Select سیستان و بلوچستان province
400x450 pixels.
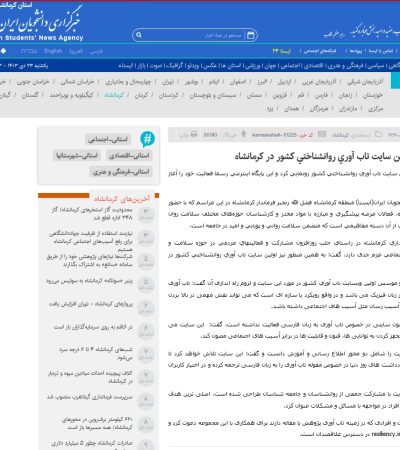click(213, 95)
